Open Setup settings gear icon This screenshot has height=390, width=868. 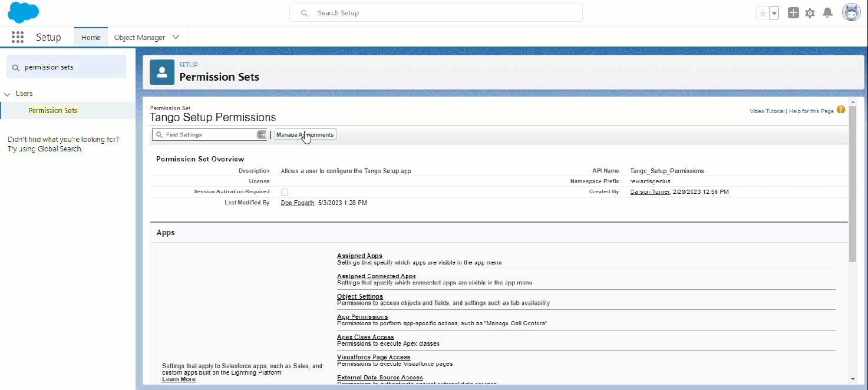(x=810, y=12)
